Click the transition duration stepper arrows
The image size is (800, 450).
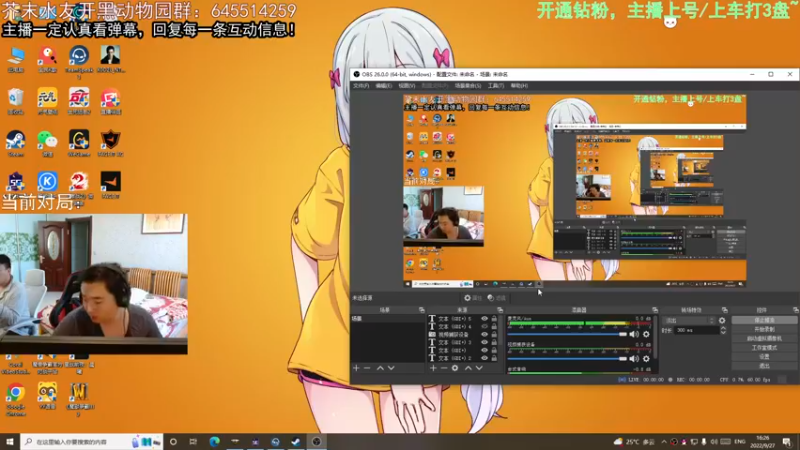pos(723,331)
